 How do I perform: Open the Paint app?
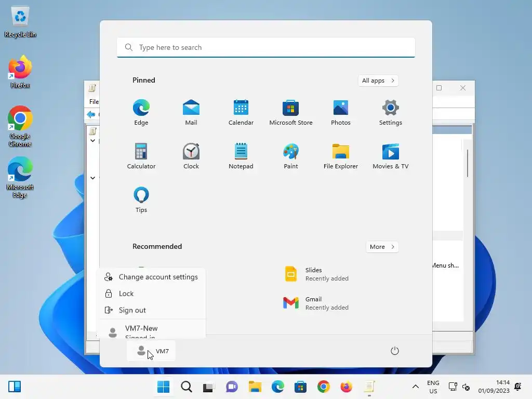(x=291, y=156)
